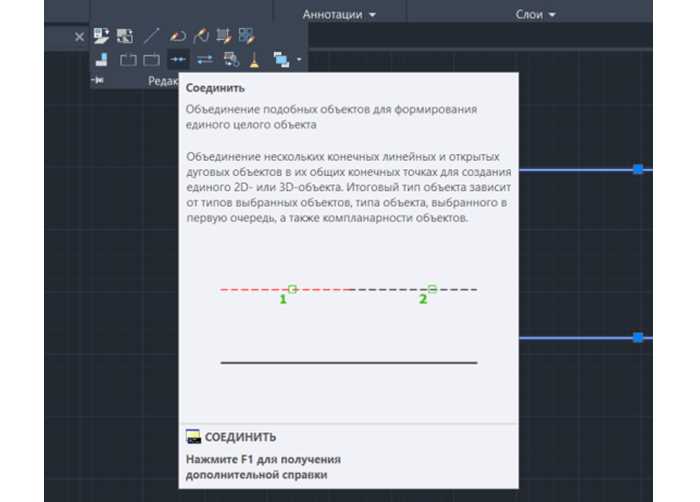The image size is (700, 502).
Task: Open the Copy Nested Objects tool
Action: coord(231,59)
